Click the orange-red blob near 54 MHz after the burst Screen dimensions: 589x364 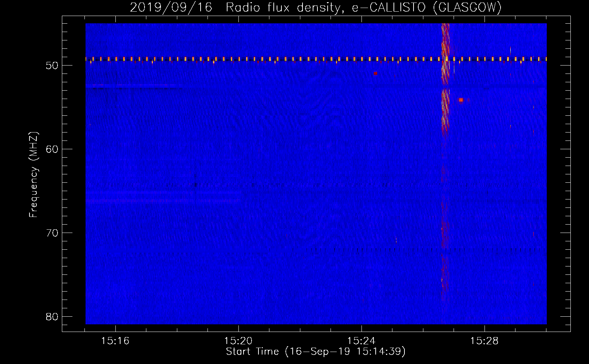pos(461,100)
